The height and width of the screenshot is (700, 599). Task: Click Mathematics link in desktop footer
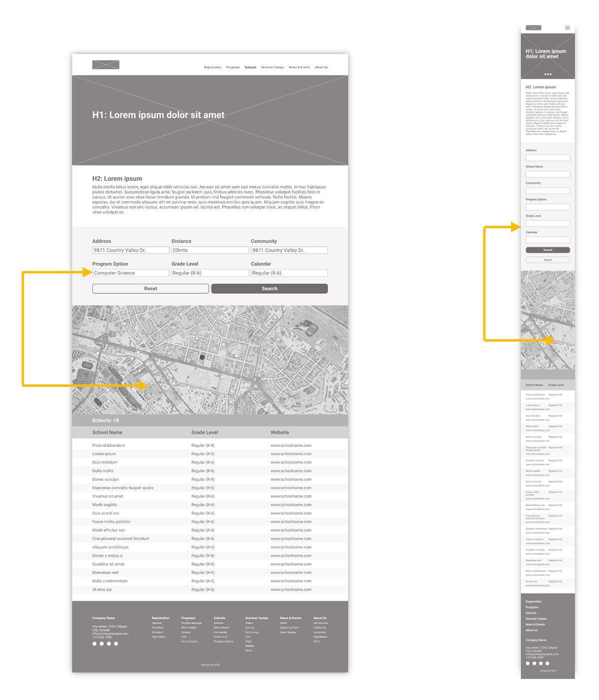[189, 628]
